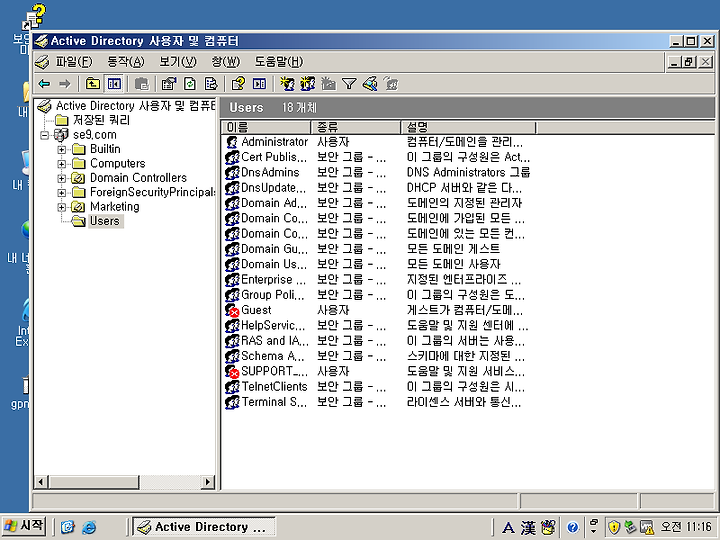Sort by the 종류 column header

(x=356, y=127)
